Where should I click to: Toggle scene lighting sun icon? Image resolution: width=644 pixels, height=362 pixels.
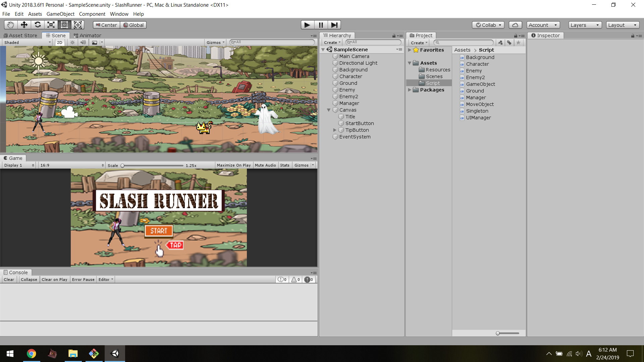pos(72,43)
